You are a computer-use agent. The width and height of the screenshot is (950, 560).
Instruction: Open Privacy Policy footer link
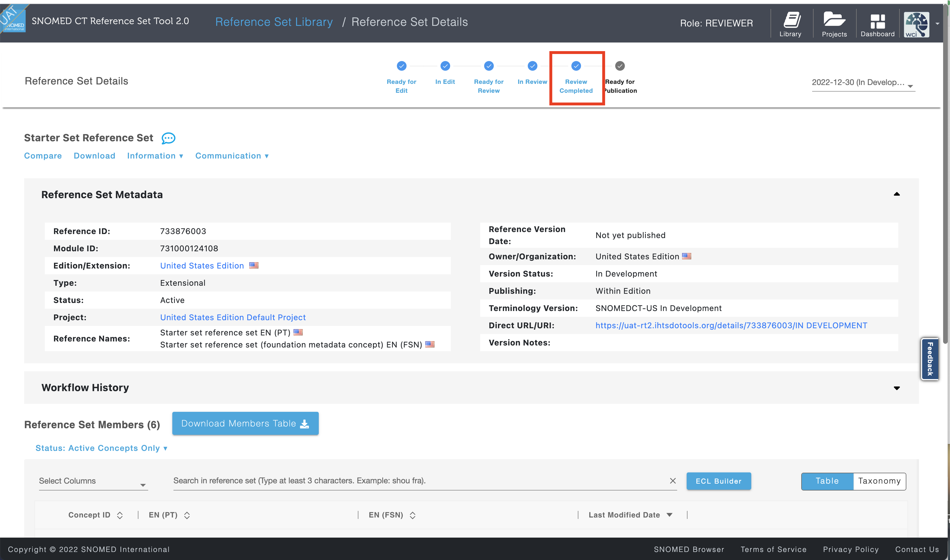pyautogui.click(x=851, y=549)
